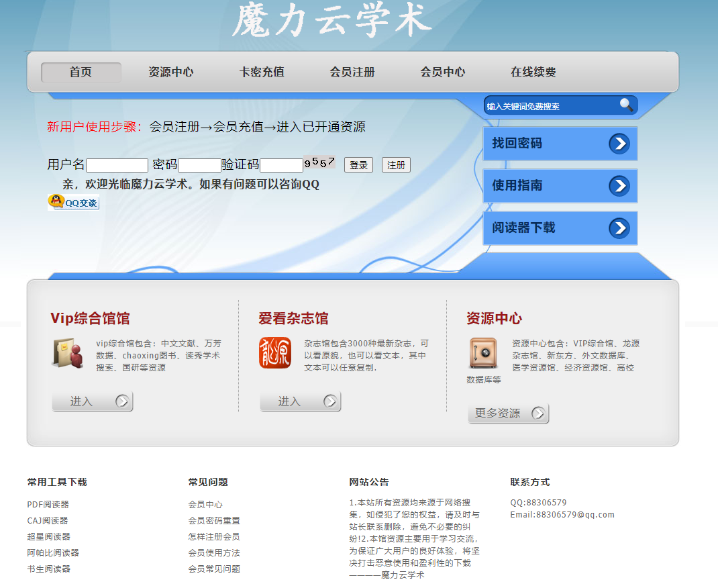Click 进入 under Vip综合馆

click(92, 401)
